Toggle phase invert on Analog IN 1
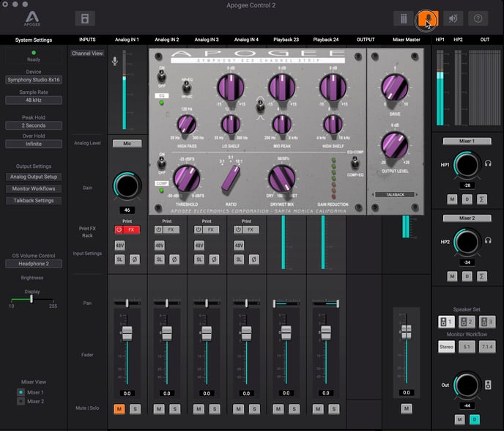504x431 pixels. tap(135, 259)
